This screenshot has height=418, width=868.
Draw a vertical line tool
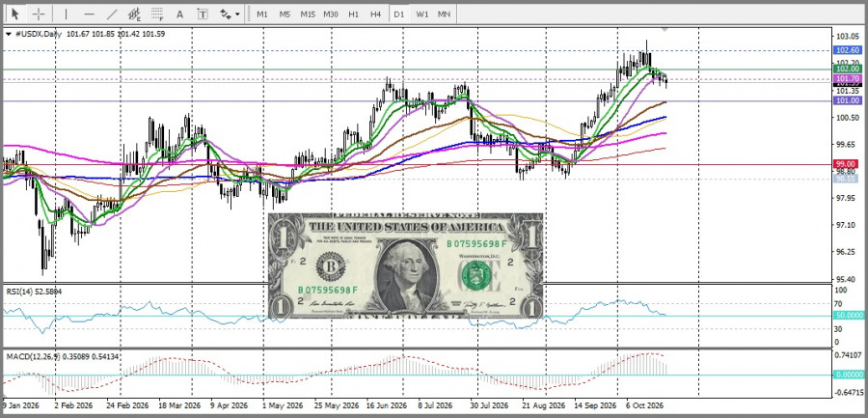tap(66, 14)
